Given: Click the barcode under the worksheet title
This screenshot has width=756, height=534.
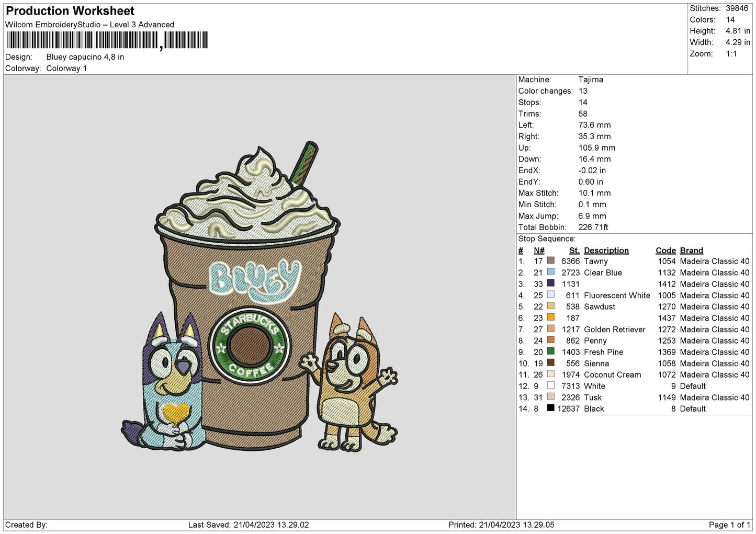Looking at the screenshot, I should (107, 40).
